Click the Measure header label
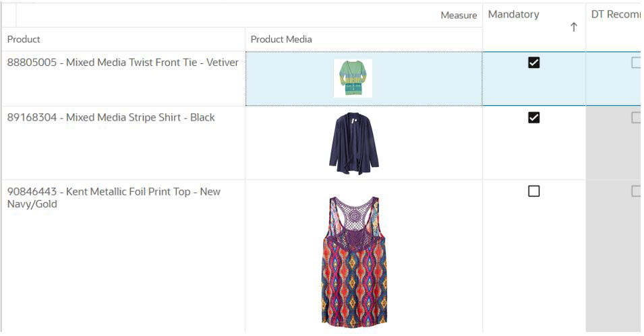 pyautogui.click(x=459, y=15)
